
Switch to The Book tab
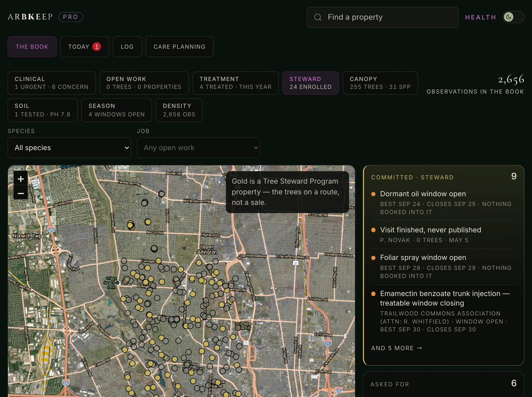(32, 47)
